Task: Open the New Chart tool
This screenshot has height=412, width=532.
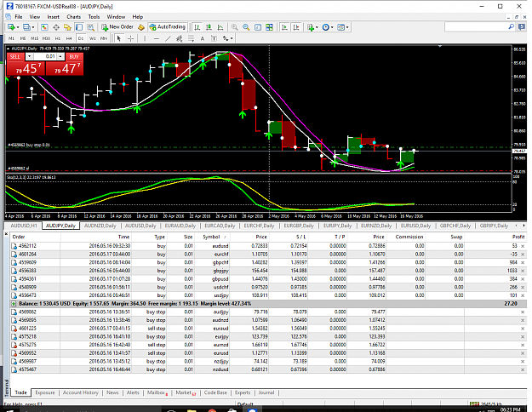Action: (11, 27)
